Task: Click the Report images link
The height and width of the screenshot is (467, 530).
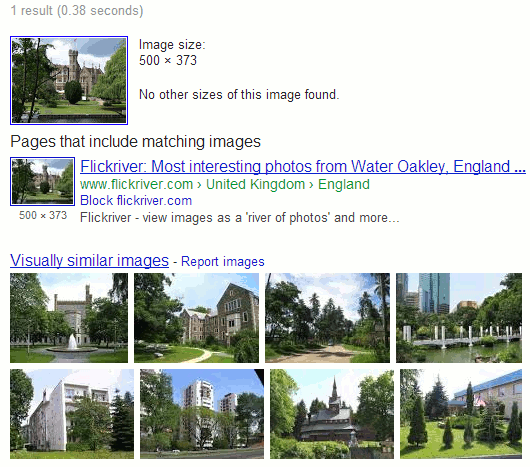Action: click(x=223, y=262)
